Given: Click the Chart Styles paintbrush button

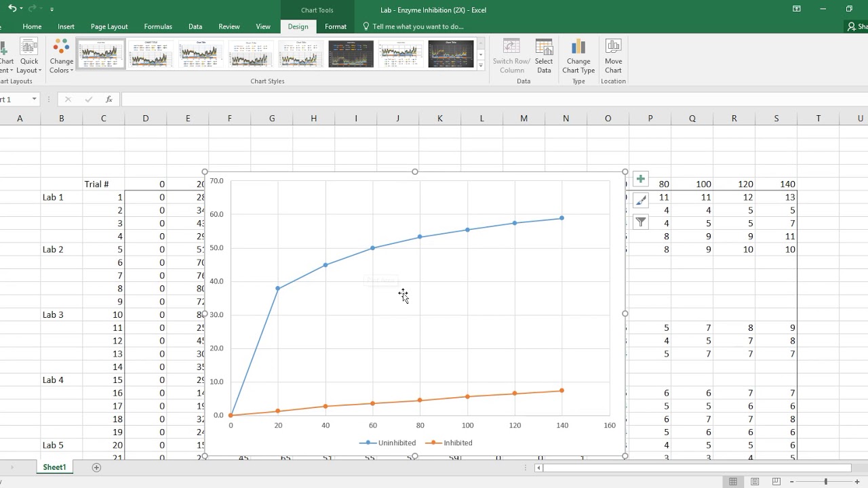Looking at the screenshot, I should (x=640, y=200).
